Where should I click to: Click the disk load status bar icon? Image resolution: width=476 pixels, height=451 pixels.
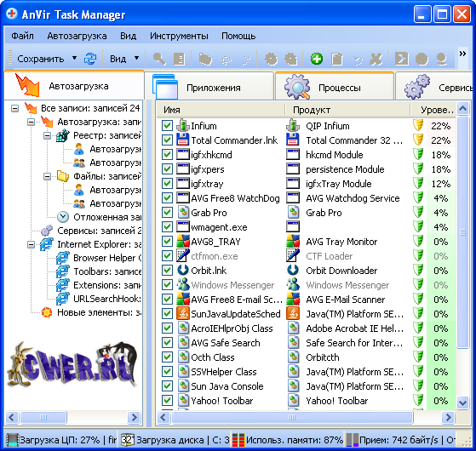coord(128,440)
